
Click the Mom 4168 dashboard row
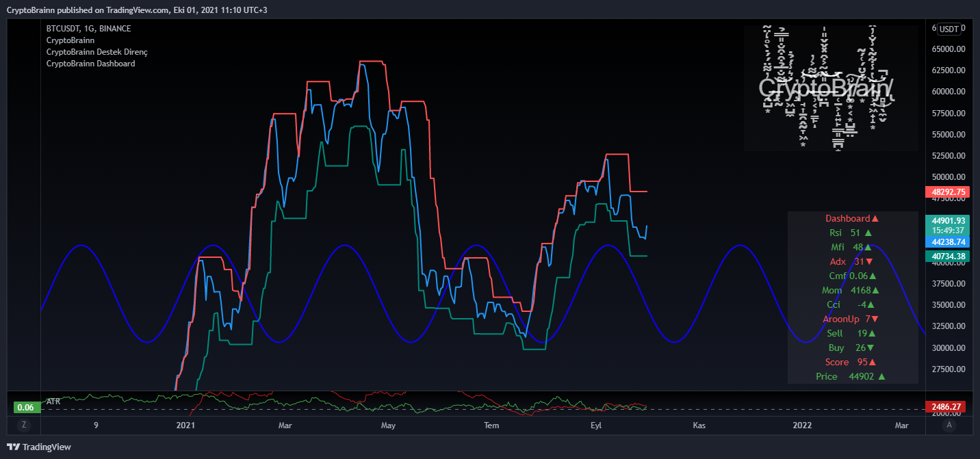coord(852,291)
